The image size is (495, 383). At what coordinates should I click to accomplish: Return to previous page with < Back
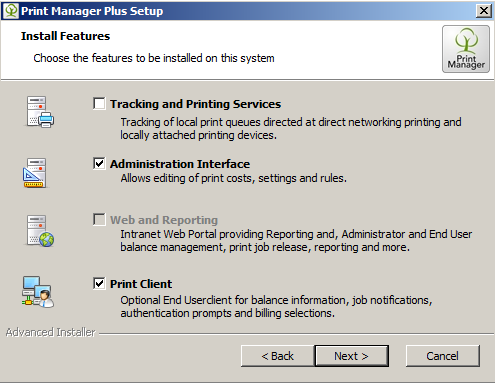[278, 356]
